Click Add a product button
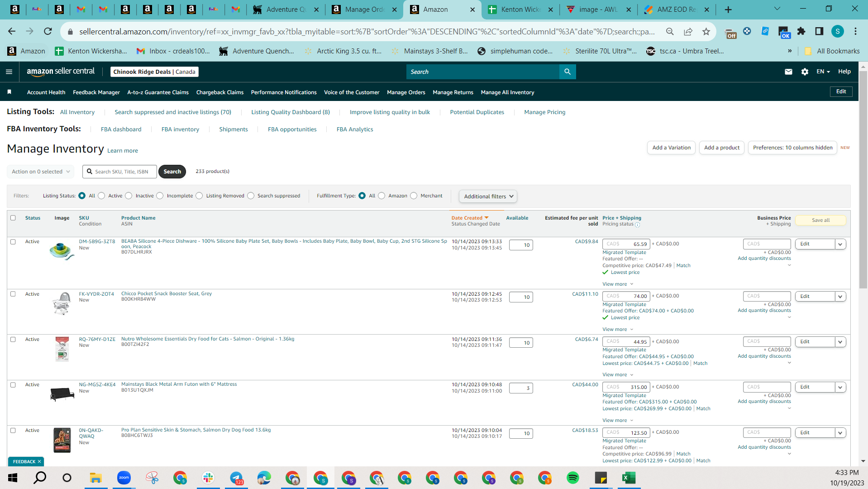Viewport: 868px width, 489px height. click(x=722, y=148)
